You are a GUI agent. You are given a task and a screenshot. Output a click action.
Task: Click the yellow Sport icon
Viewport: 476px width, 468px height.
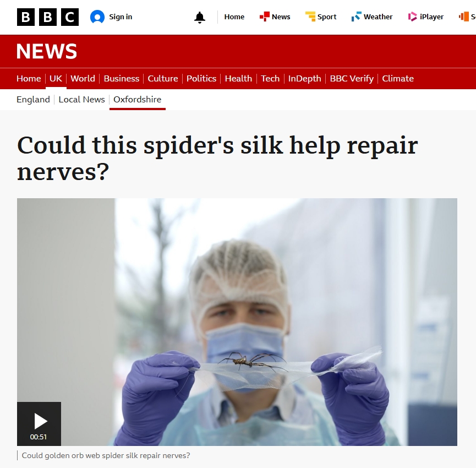[x=310, y=17]
